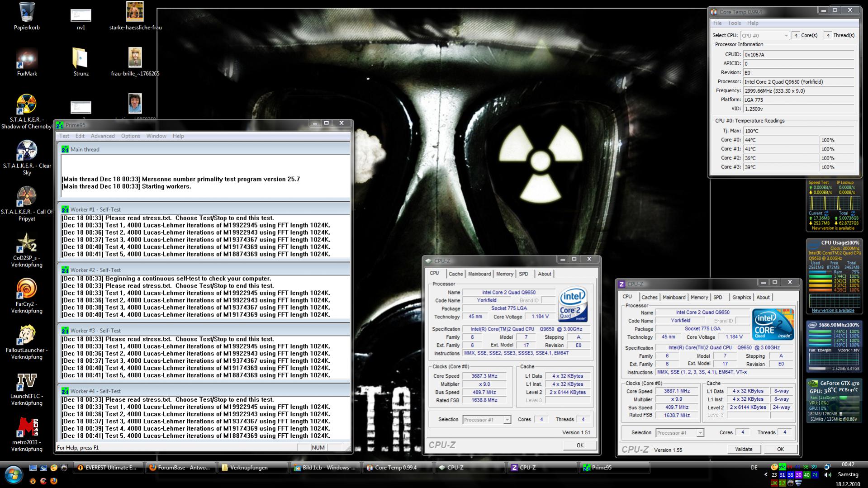Open the LaunchEFLC shortcut icon

tap(27, 381)
